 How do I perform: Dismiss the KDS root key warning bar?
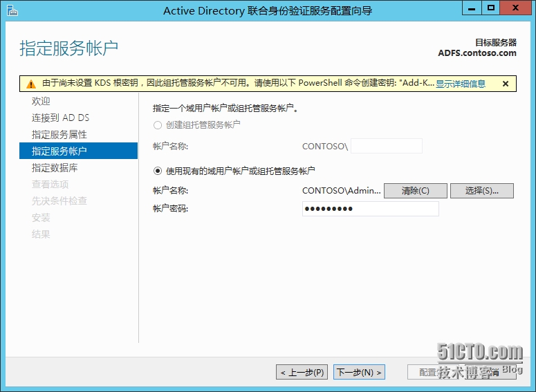tap(506, 84)
